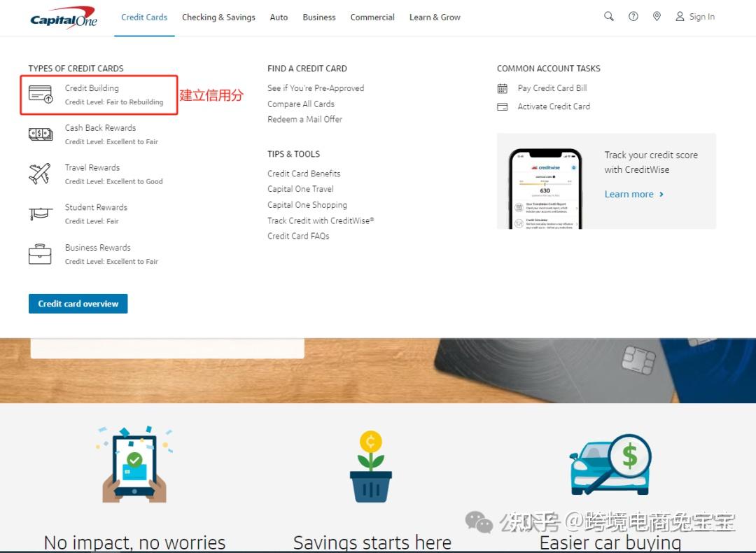This screenshot has width=756, height=553.
Task: Open search using the magnifying glass icon
Action: (x=608, y=16)
